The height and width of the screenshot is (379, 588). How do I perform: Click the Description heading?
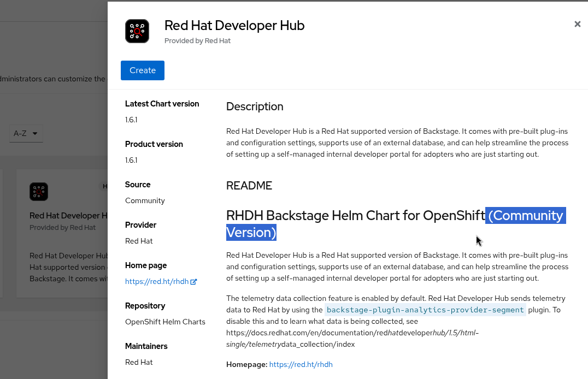point(255,106)
